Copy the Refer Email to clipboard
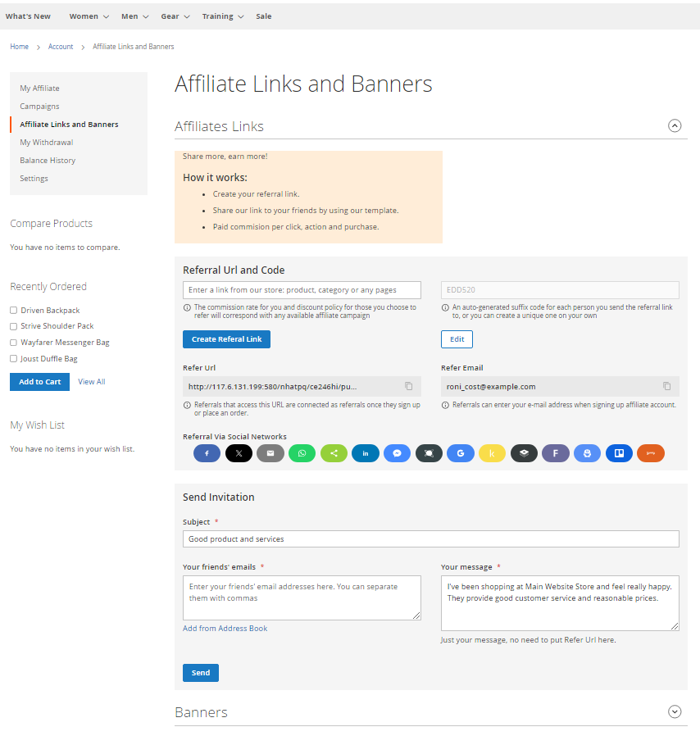Viewport: 700px width, 736px height. 666,386
